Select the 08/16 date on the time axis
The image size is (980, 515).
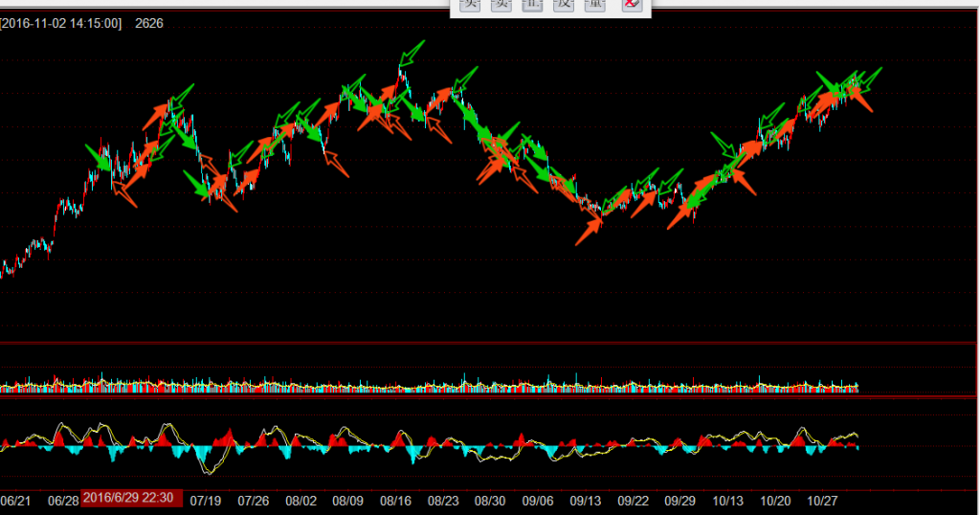395,501
